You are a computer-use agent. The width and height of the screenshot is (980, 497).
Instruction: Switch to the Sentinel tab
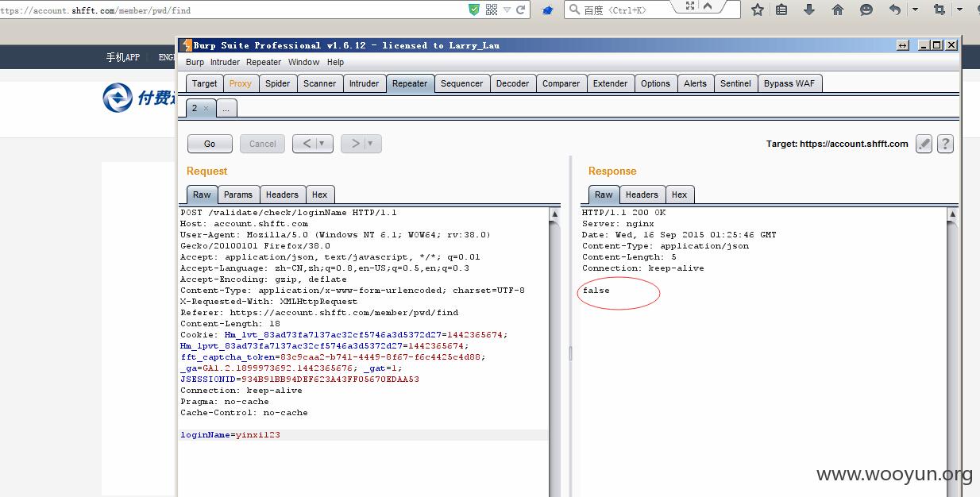[735, 83]
